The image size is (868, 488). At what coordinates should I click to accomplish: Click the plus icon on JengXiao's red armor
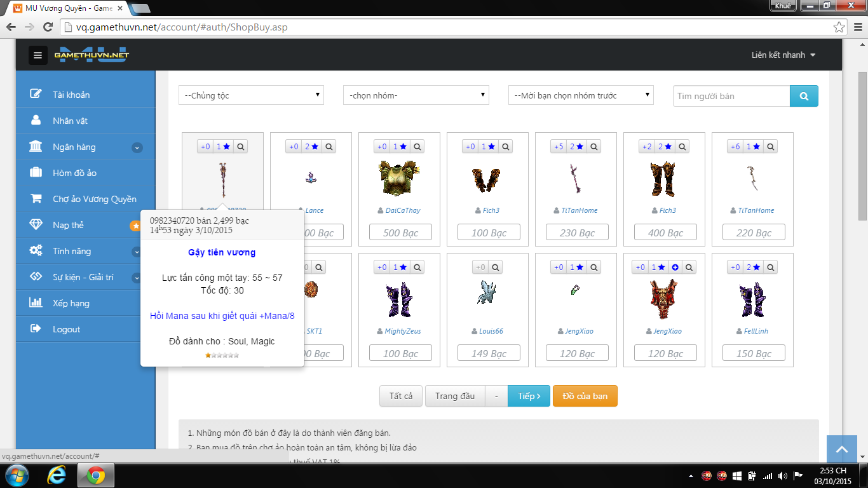point(675,268)
